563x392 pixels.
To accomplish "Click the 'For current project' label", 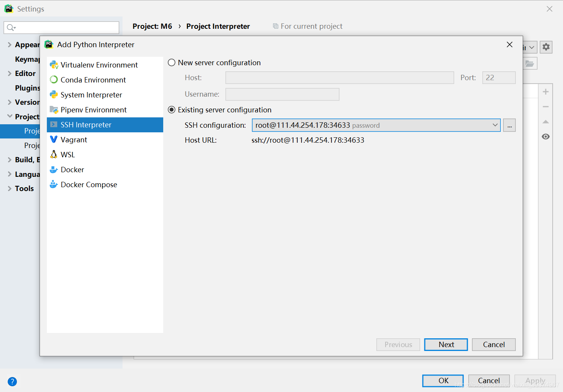I will pos(311,26).
